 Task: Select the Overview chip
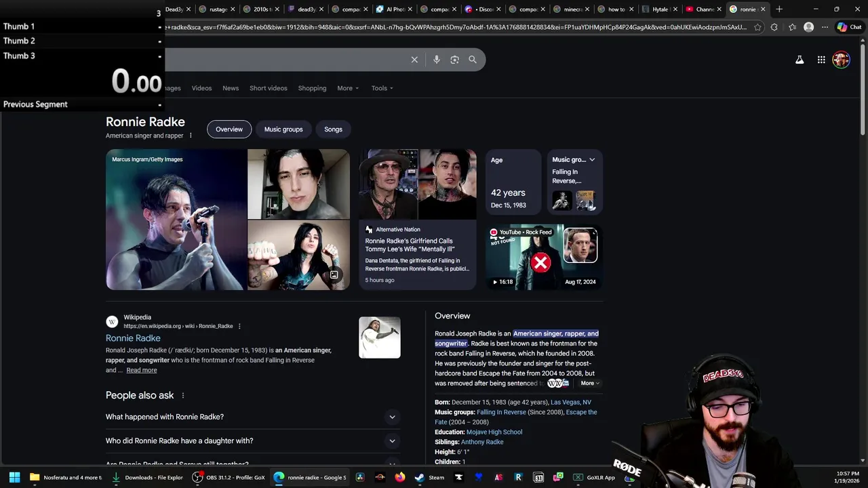[x=229, y=129]
